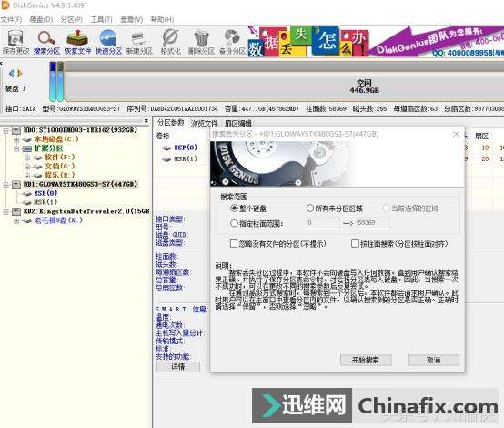Screen dimensions: 504x428
Task: Click the 卷标 column header
Action: tap(163, 136)
